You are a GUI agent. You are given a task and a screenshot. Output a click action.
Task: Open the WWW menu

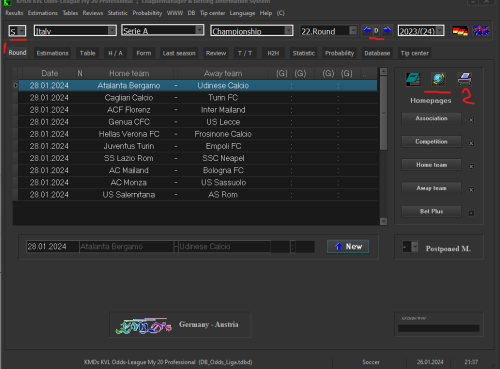pos(175,13)
